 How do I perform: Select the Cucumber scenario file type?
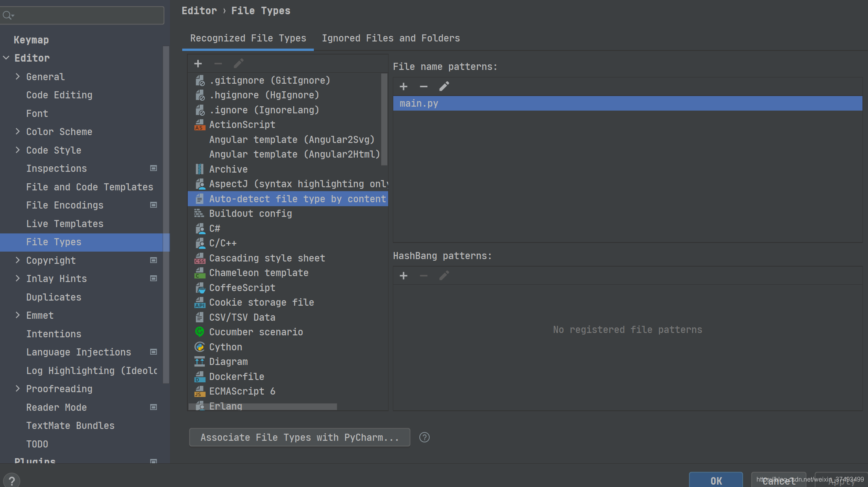[x=256, y=332]
